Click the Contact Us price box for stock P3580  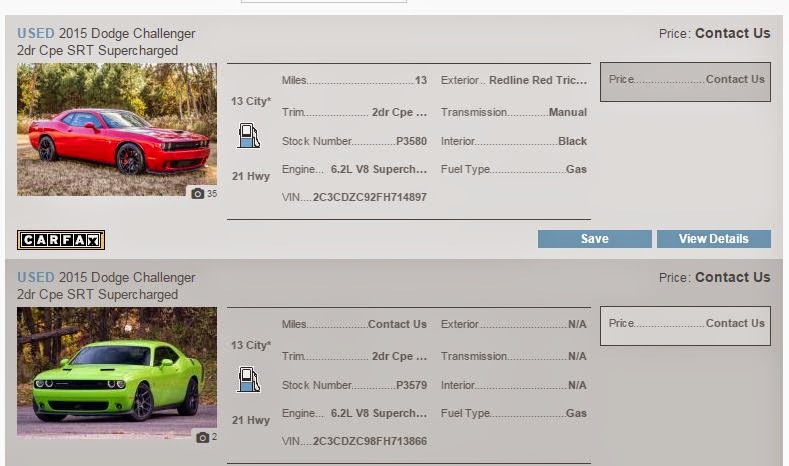click(685, 82)
